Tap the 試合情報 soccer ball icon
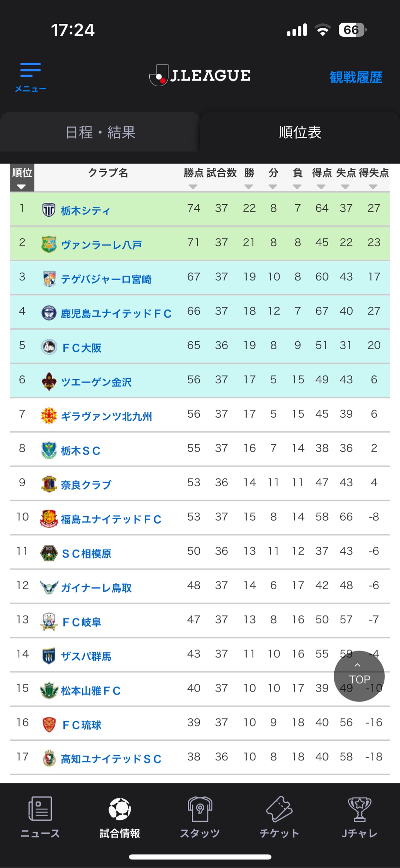The width and height of the screenshot is (400, 868). pyautogui.click(x=120, y=809)
